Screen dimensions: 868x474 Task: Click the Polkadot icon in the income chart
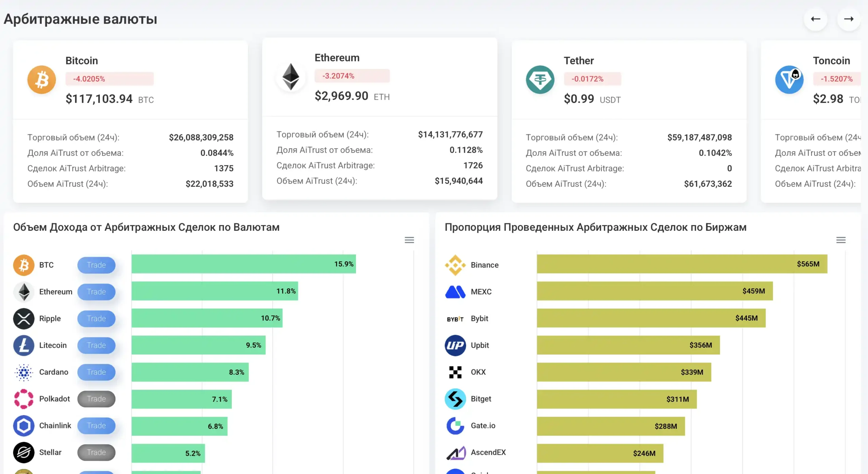[24, 399]
